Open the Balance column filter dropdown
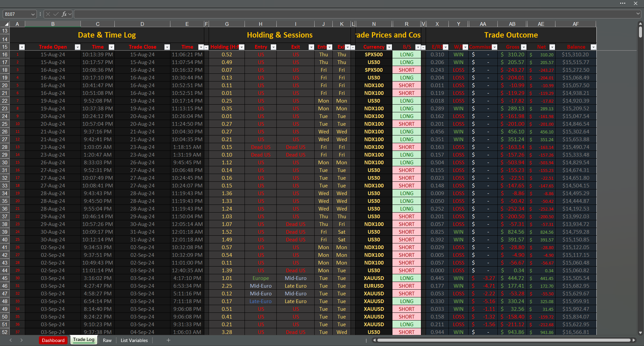The image size is (644, 346). 593,47
